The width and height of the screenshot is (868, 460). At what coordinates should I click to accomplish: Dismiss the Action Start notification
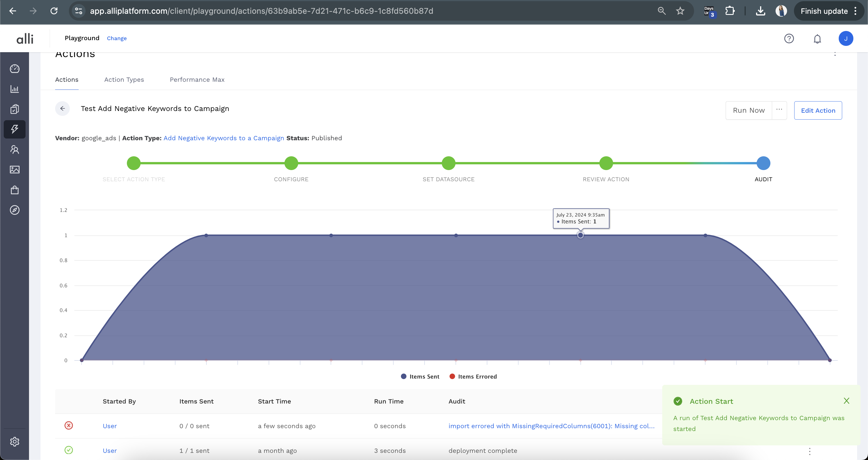(x=846, y=401)
